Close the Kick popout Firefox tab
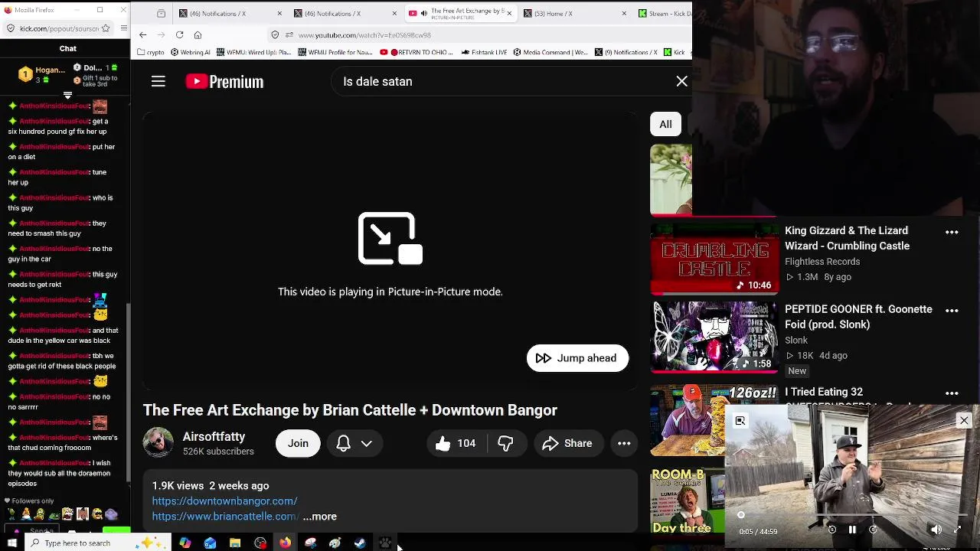This screenshot has width=980, height=551. [x=124, y=10]
